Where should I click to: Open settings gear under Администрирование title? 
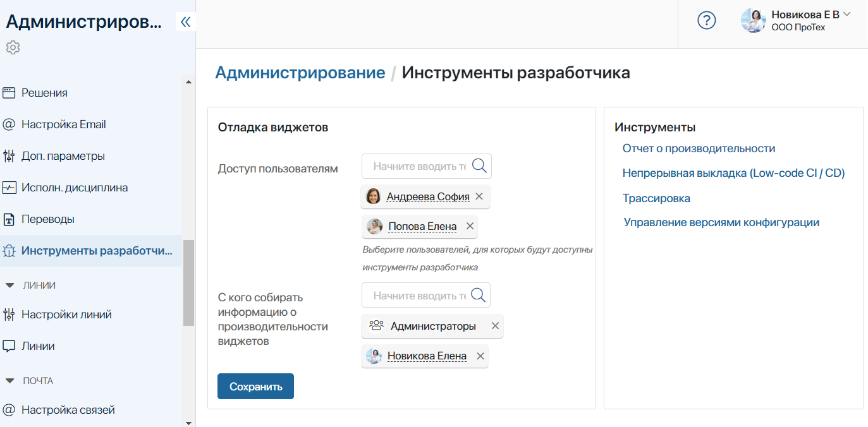(13, 47)
